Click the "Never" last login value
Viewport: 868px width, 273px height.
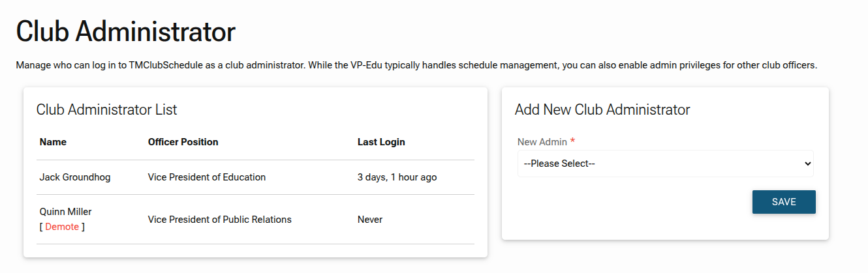click(x=370, y=220)
